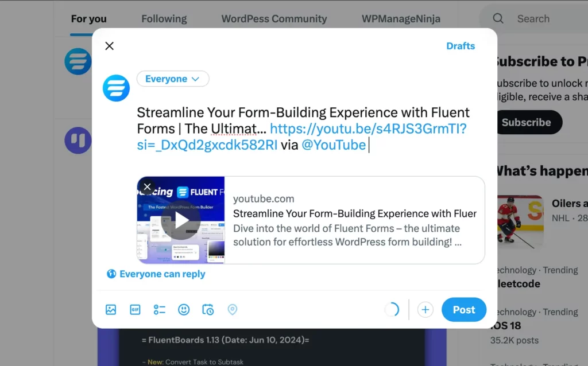Screen dimensions: 588x366
Task: Schedule the post using calendar icon
Action: [x=207, y=309]
